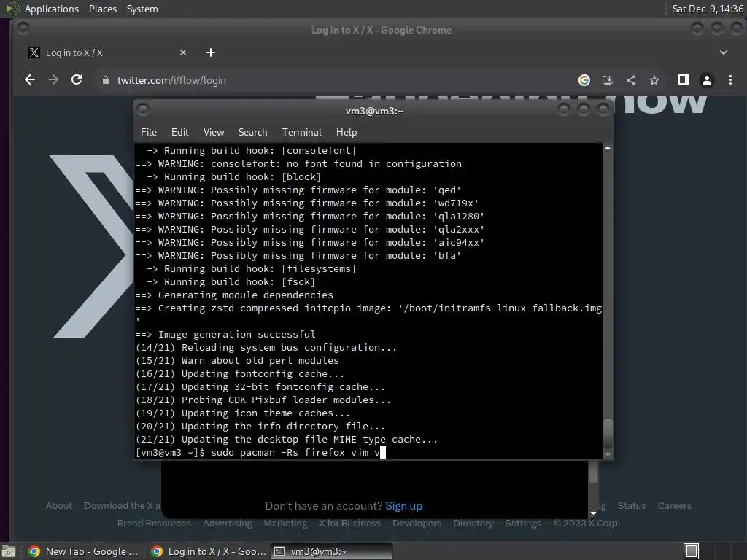Open the terminal Edit menu
The image size is (747, 560).
pos(179,132)
